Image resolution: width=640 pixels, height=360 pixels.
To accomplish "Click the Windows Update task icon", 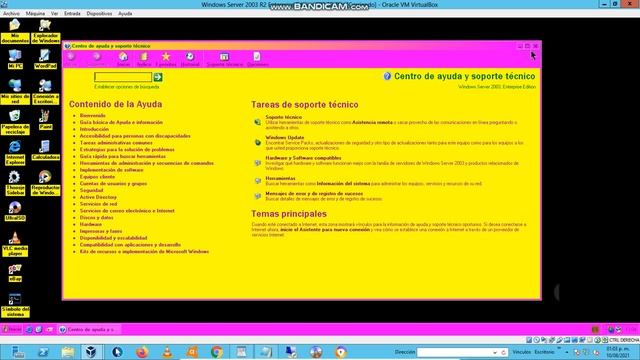I will (x=258, y=142).
